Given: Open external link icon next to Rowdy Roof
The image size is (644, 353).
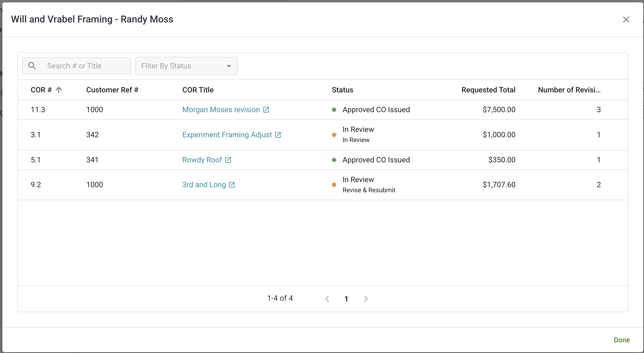Looking at the screenshot, I should (x=228, y=160).
